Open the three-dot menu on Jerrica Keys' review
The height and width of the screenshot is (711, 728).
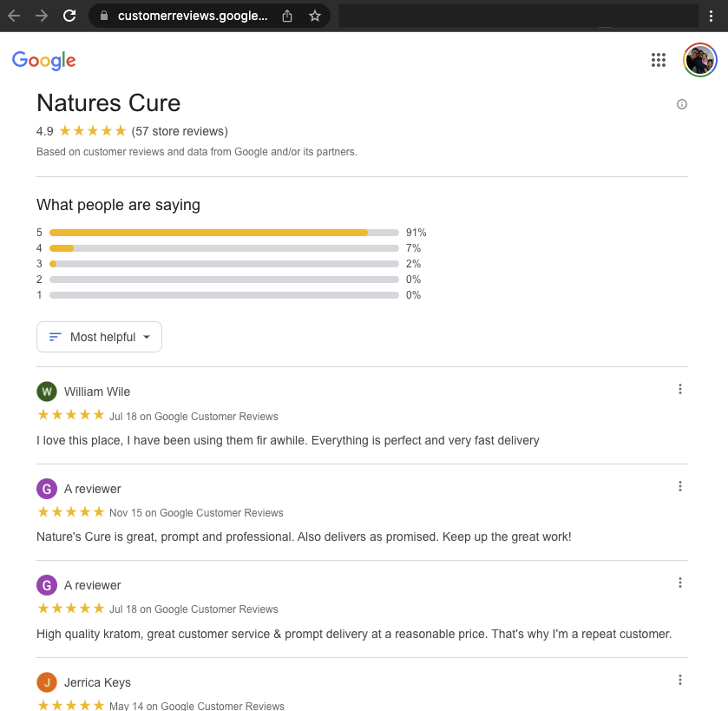click(x=680, y=679)
